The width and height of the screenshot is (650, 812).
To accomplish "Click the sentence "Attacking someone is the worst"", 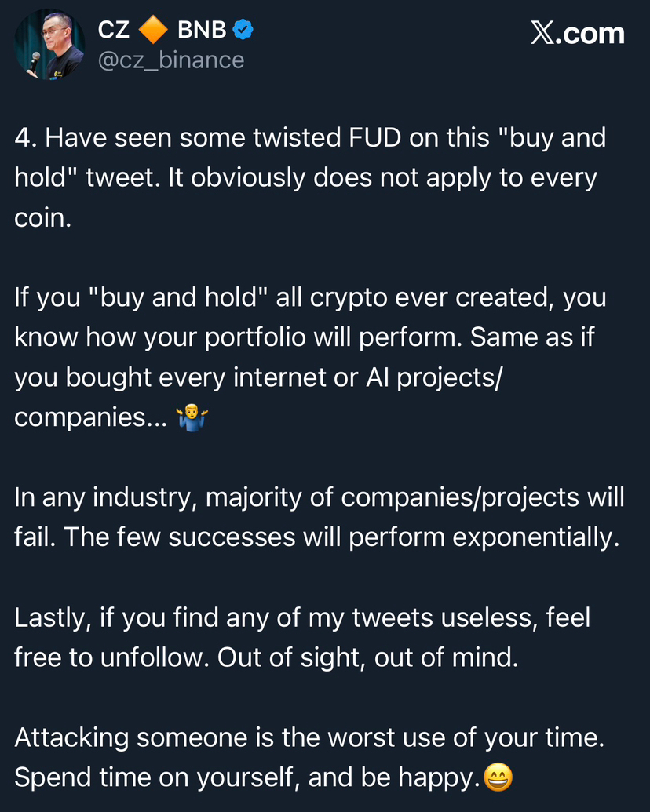I will (x=309, y=737).
